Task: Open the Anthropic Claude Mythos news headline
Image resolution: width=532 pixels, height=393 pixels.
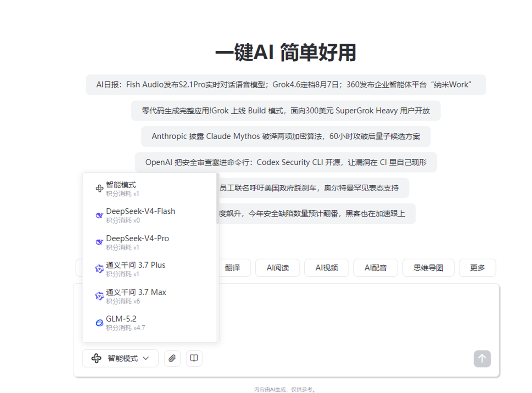Action: pyautogui.click(x=286, y=136)
